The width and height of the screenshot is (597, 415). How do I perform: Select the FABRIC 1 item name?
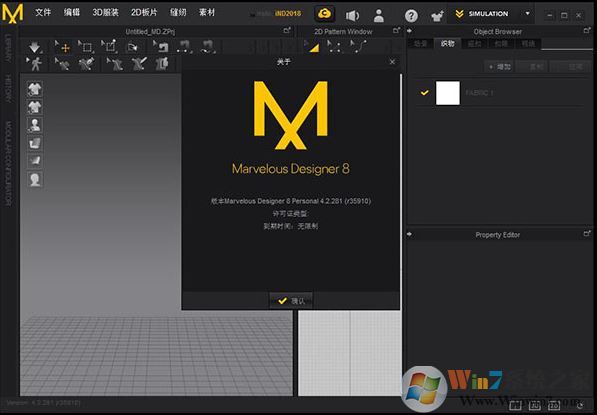479,93
